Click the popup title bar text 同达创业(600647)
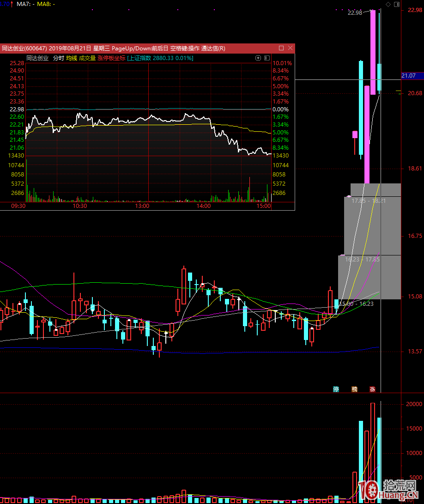424x504 pixels. tap(24, 49)
